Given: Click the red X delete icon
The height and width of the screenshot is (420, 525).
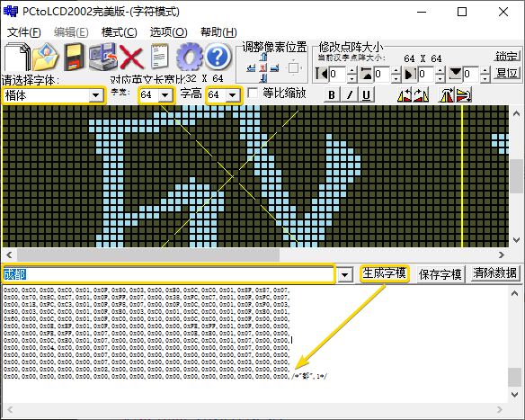Looking at the screenshot, I should click(131, 58).
